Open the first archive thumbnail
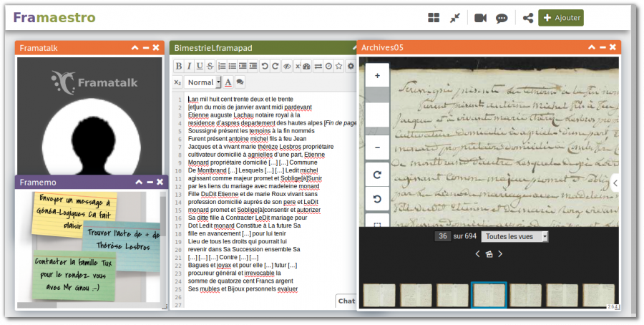This screenshot has width=644, height=325. pyautogui.click(x=379, y=296)
